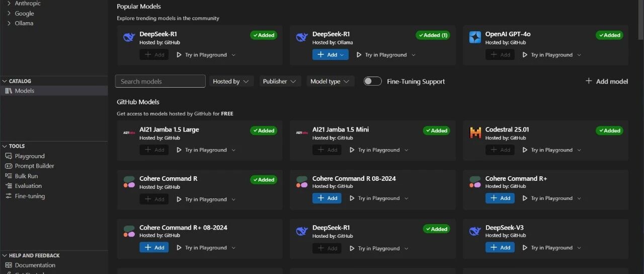
Task: Click the Cohere Command R+ 08-2024 logo
Action: pos(129,231)
